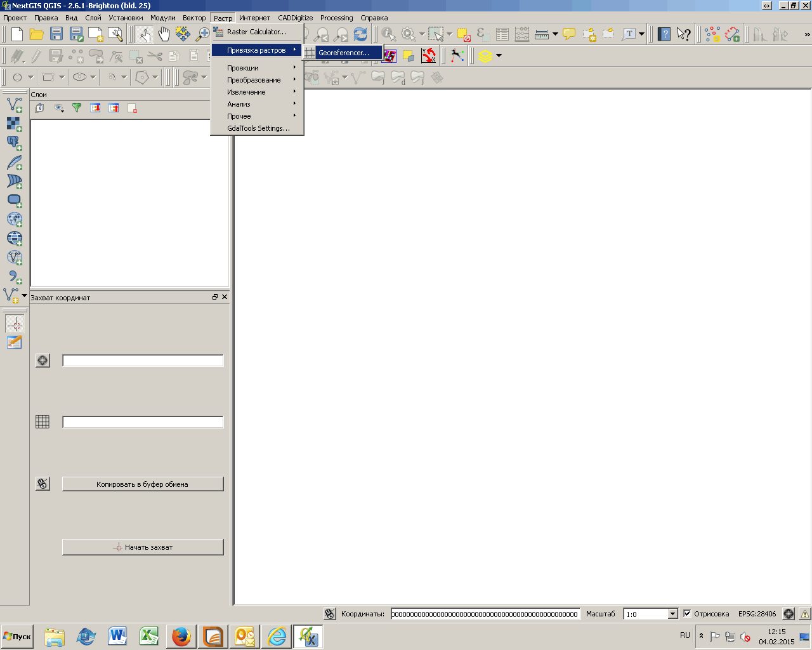Click the Add PostGIS Layer elephant icon
This screenshot has width=812, height=650.
point(14,143)
